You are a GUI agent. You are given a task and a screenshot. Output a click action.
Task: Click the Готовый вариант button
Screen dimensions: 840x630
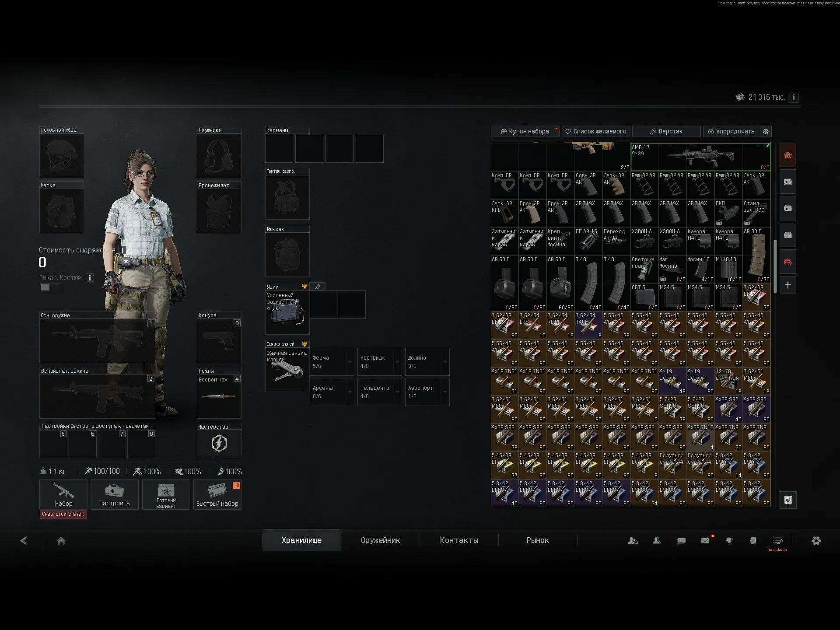click(166, 494)
